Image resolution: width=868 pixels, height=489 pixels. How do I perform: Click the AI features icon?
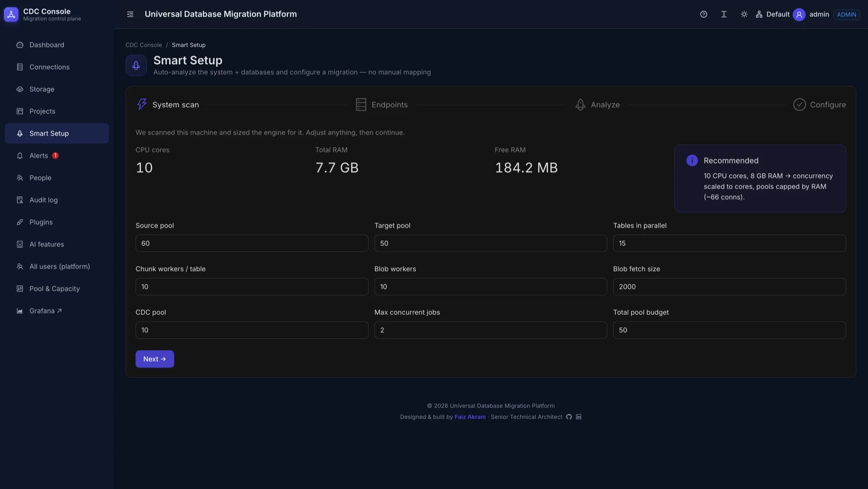tap(20, 244)
